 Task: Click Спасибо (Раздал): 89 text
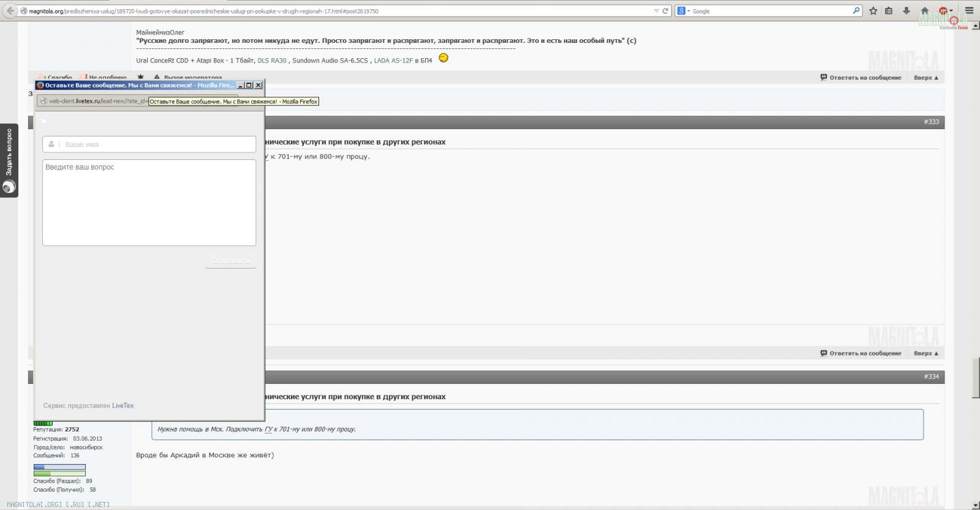pos(62,481)
